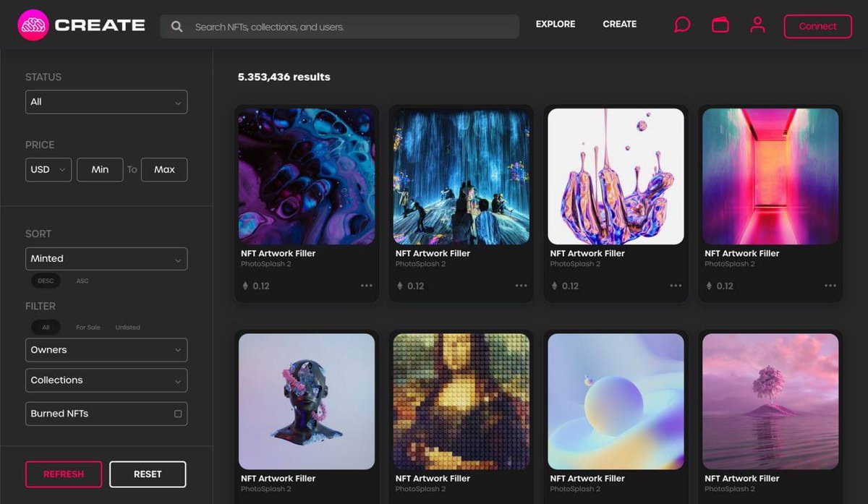Open the robot bust with flowers thumbnail

click(x=307, y=401)
